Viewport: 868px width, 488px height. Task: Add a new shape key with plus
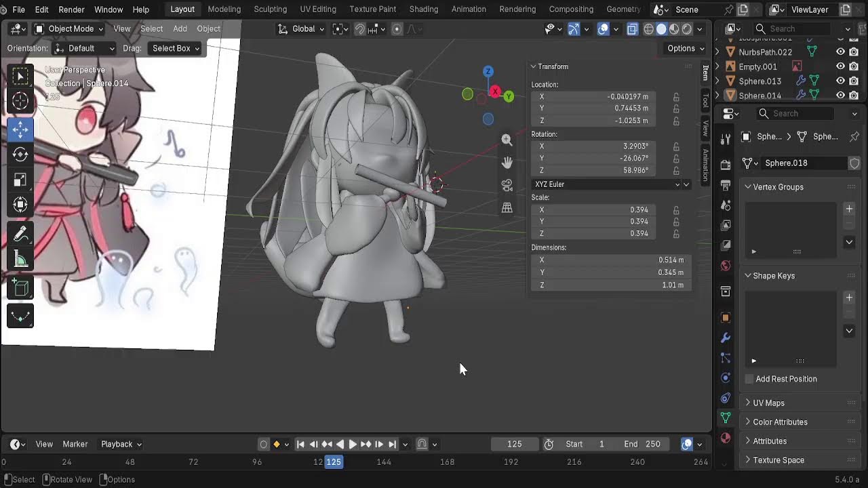(x=849, y=298)
